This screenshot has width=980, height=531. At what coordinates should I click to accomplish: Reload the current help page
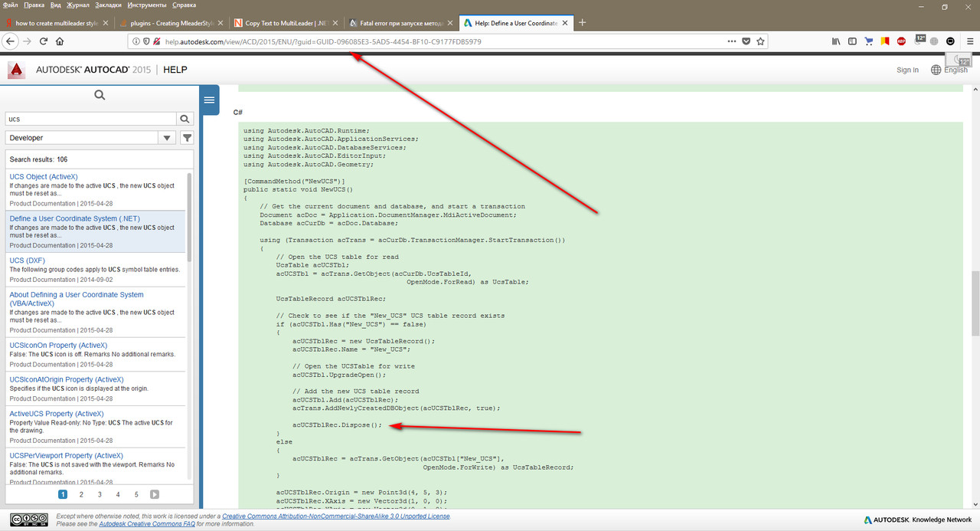[44, 41]
